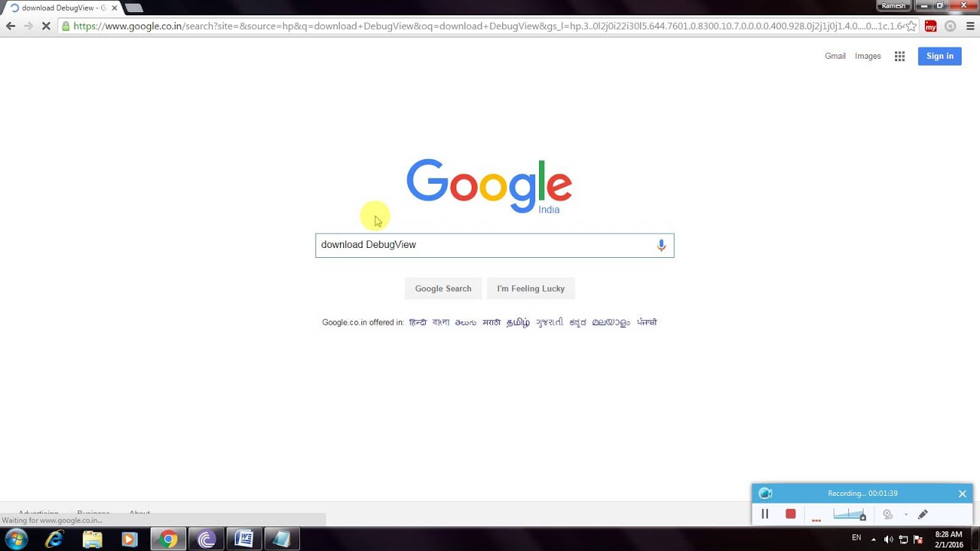Click the voice search microphone
The height and width of the screenshot is (551, 980).
point(661,246)
